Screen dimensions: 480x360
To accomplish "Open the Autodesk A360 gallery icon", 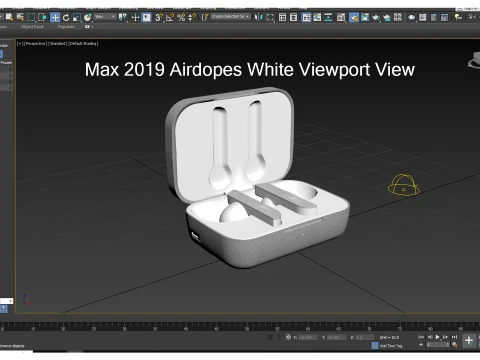I will coord(398,17).
